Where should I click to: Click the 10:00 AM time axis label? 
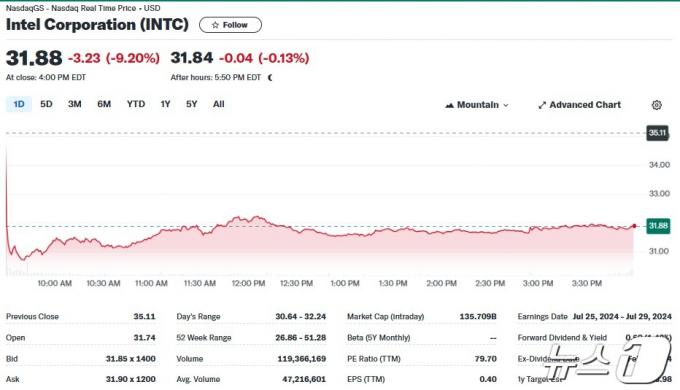55,283
